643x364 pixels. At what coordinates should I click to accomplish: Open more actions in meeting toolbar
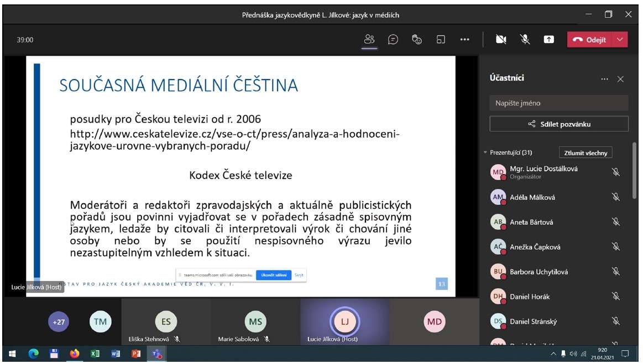(x=464, y=39)
